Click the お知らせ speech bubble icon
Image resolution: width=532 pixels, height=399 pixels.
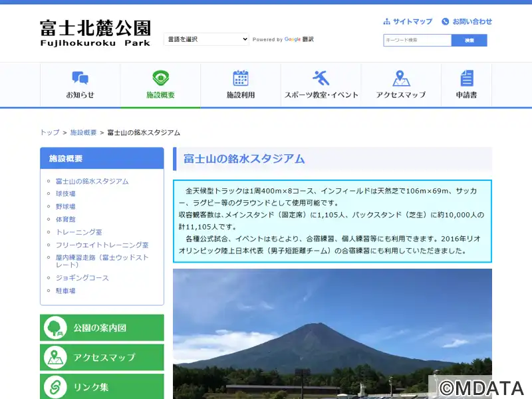tap(80, 78)
